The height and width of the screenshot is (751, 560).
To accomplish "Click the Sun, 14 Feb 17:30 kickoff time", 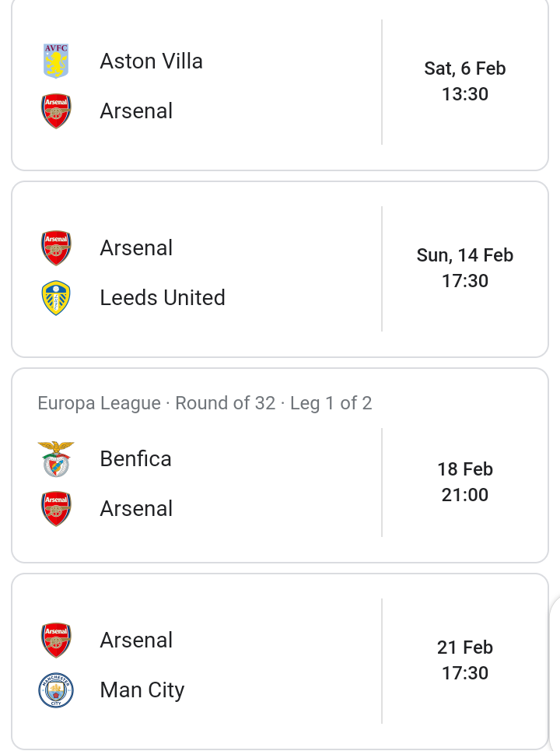I will [465, 268].
